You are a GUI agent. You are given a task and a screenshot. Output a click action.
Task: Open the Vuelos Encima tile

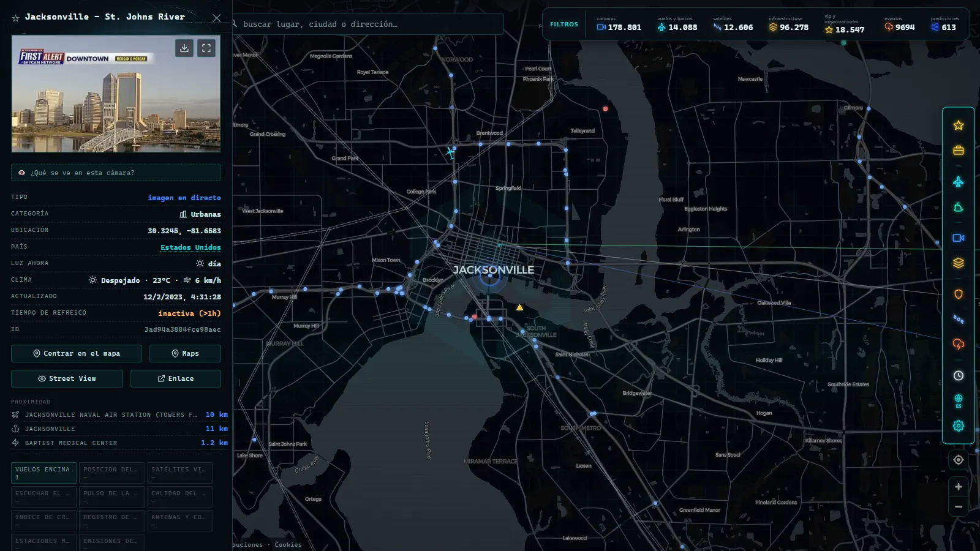pyautogui.click(x=44, y=473)
